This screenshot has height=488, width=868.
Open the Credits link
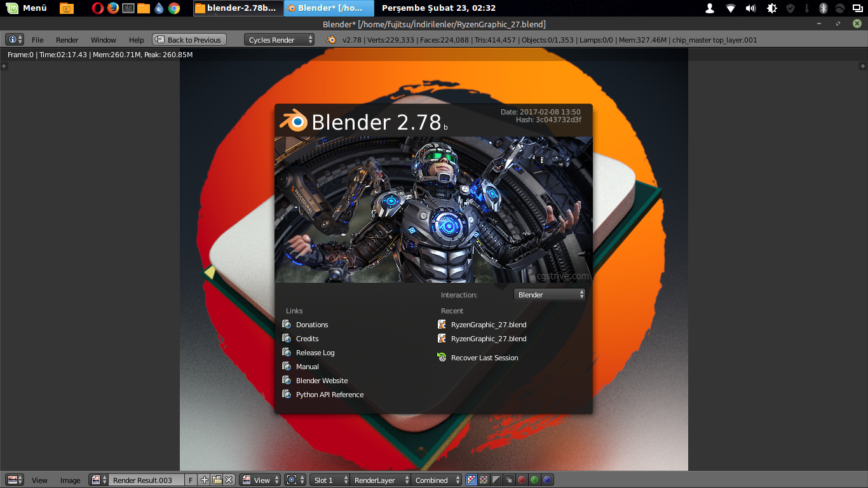(307, 339)
